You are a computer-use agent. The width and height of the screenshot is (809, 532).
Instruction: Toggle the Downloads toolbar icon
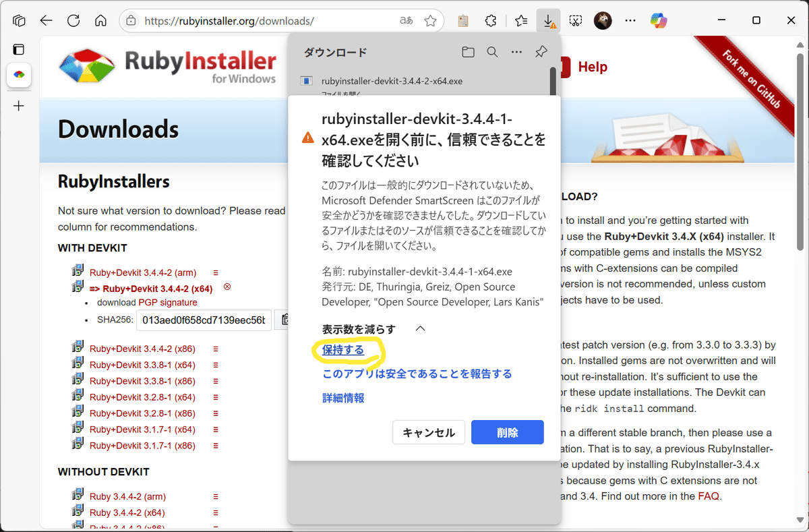coord(549,20)
